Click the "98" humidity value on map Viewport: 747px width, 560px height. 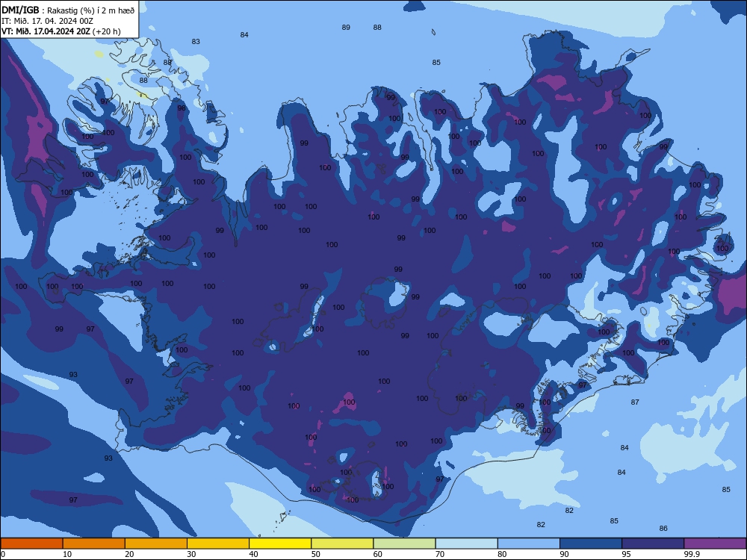click(x=182, y=108)
